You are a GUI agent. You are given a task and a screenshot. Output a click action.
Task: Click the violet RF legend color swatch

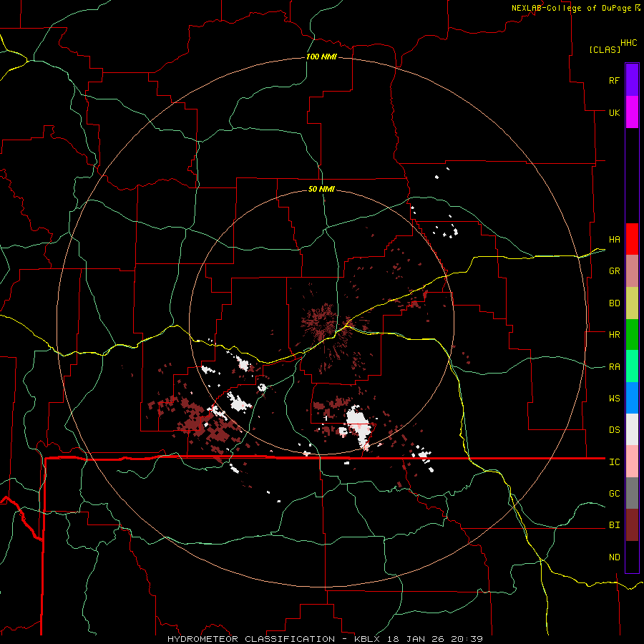pyautogui.click(x=632, y=80)
